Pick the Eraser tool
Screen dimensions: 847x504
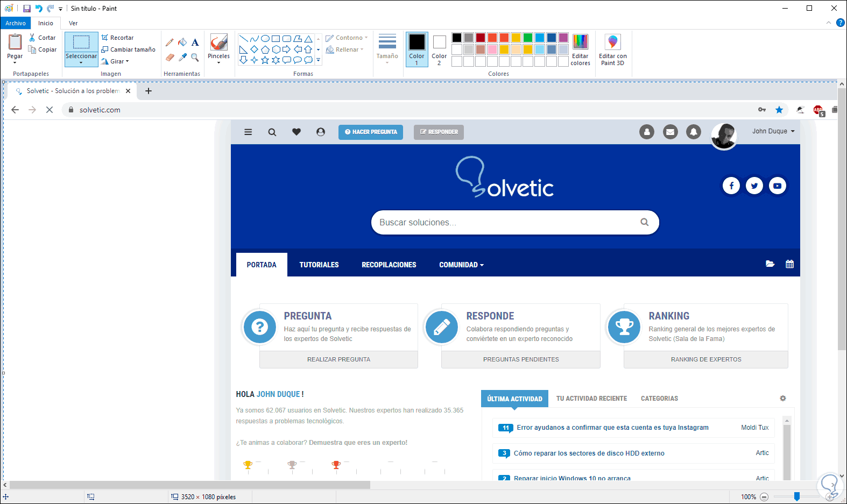point(170,57)
